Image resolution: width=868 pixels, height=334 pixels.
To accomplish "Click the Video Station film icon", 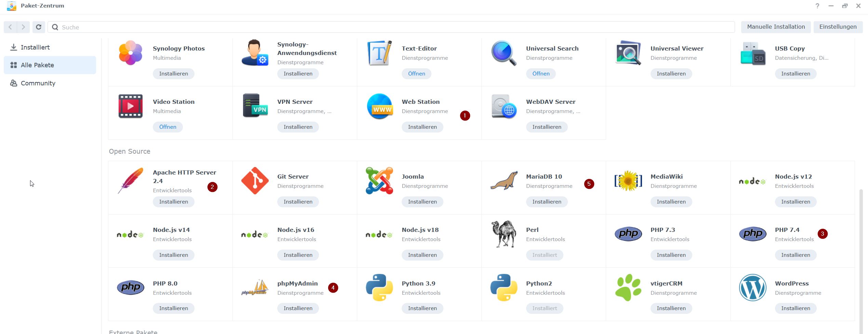I will point(130,106).
